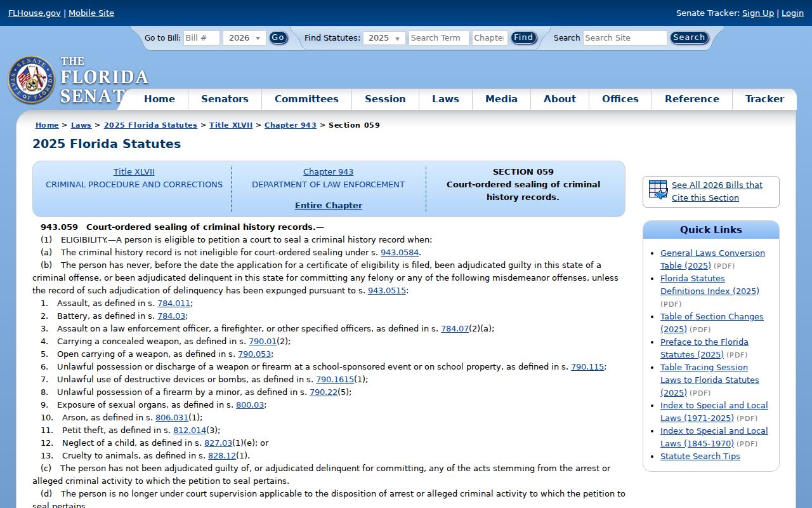The width and height of the screenshot is (812, 508).
Task: Click the Title XLVII breadcrumb link
Action: pyautogui.click(x=231, y=125)
